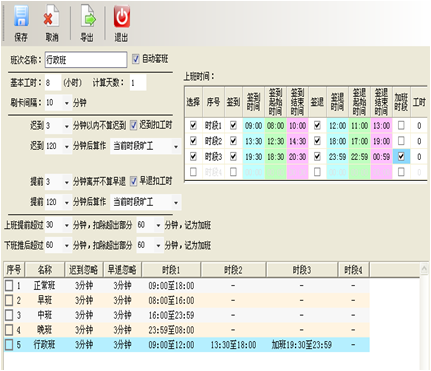Open the 刷卡间隔 minutes dropdown

tap(67, 103)
